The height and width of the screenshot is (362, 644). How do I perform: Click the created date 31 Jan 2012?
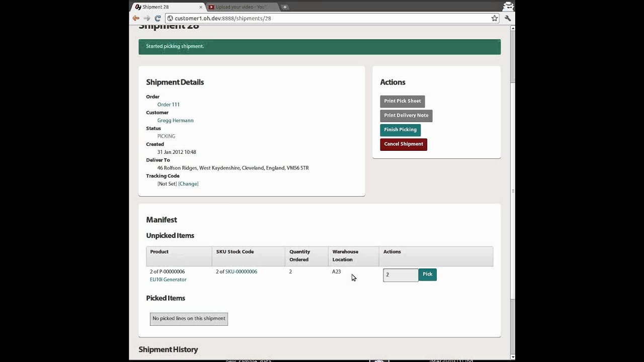pyautogui.click(x=177, y=152)
